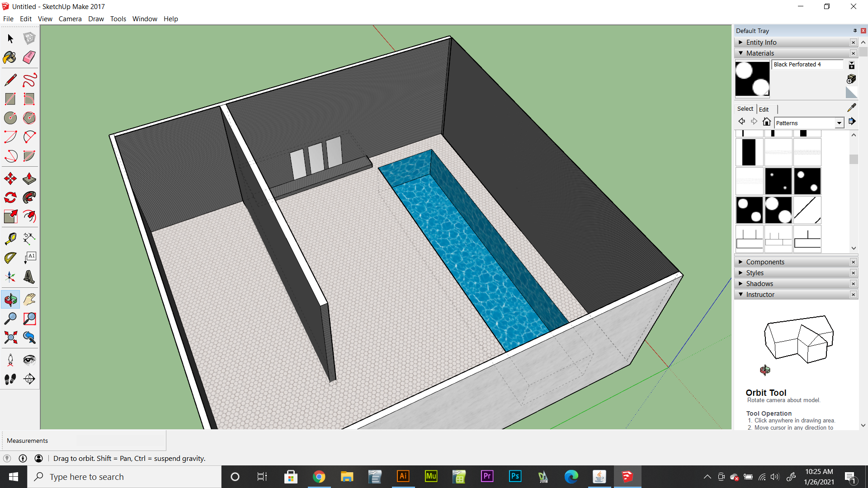This screenshot has height=488, width=868.
Task: Select the Line pencil tool
Action: pos(10,80)
